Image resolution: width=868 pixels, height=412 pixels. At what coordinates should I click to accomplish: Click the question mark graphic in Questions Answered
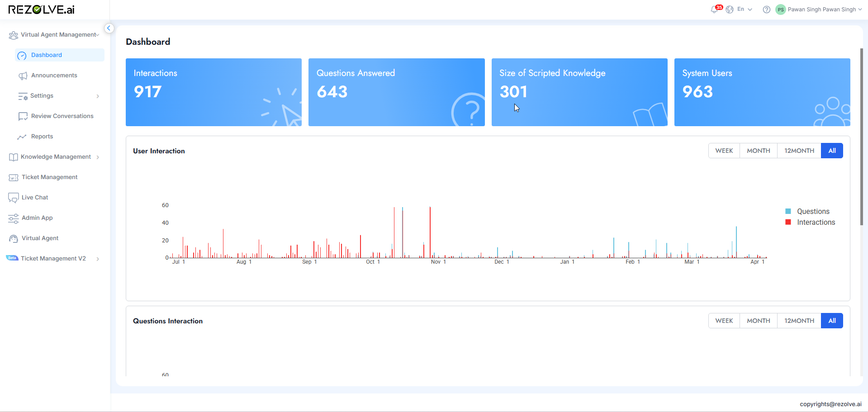[468, 109]
